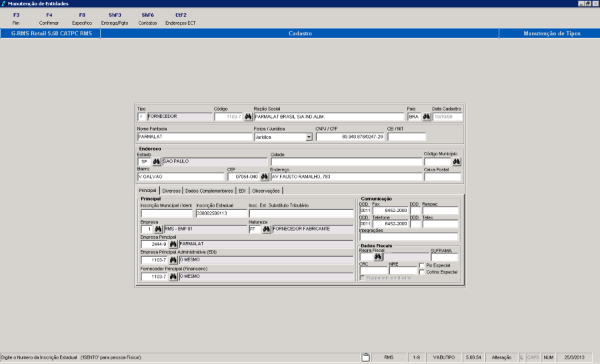Image resolution: width=600 pixels, height=364 pixels.
Task: Open Regra Fiscal lookup binoculars
Action: (x=378, y=257)
